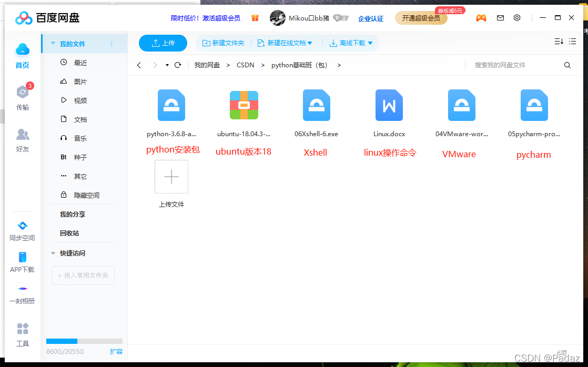Open 回收站 recycle bin

(69, 233)
